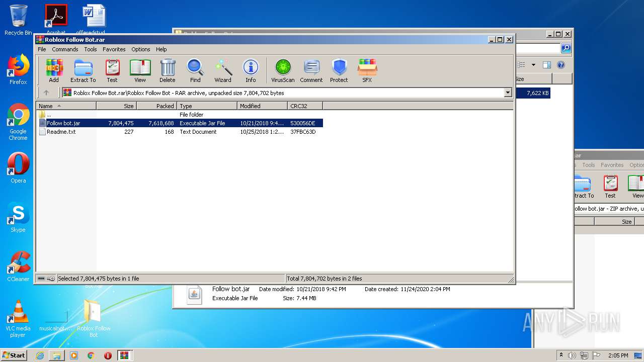
Task: Click Extract To in background WinRAR window
Action: pyautogui.click(x=584, y=187)
